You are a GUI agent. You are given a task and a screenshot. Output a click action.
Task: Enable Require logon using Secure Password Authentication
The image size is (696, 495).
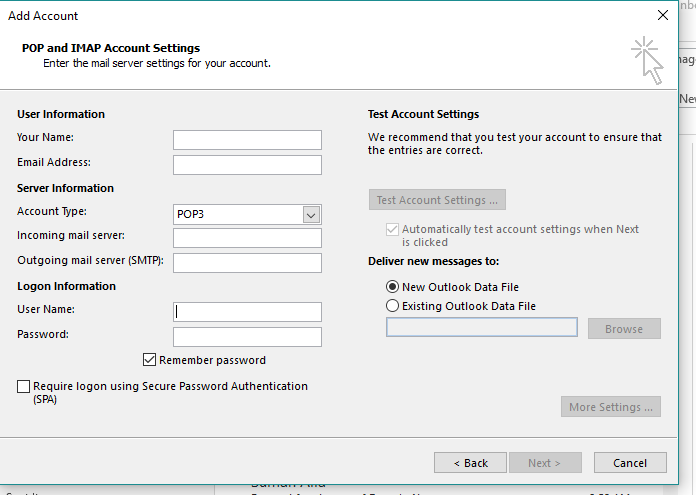coord(24,386)
